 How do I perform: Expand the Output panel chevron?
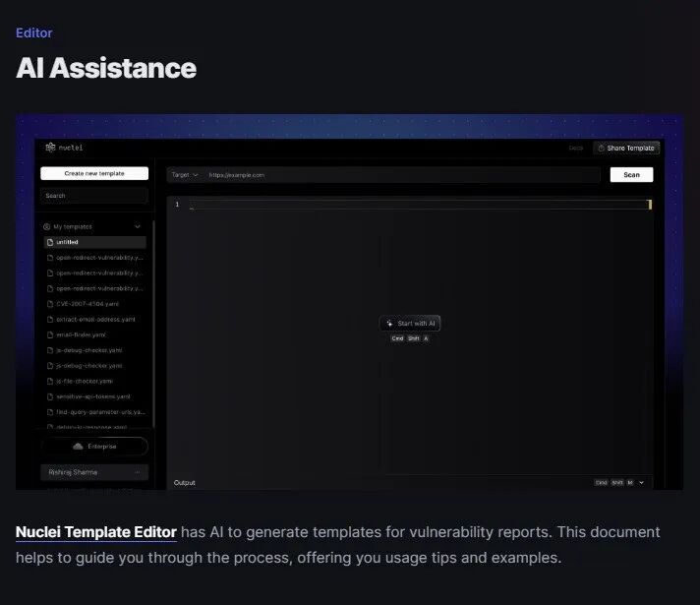(642, 483)
